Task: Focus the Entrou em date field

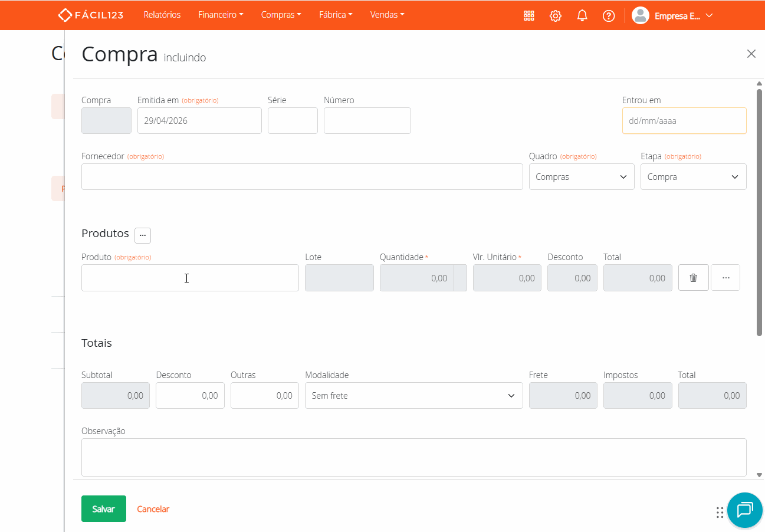Action: (x=684, y=120)
